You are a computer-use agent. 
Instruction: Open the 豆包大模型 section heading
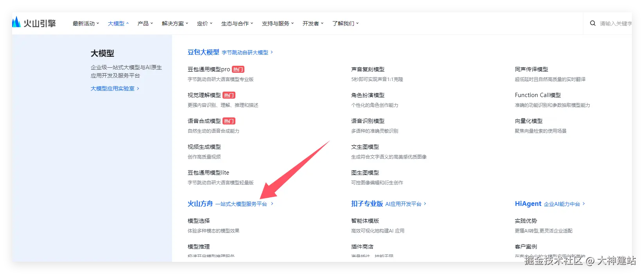tap(203, 52)
